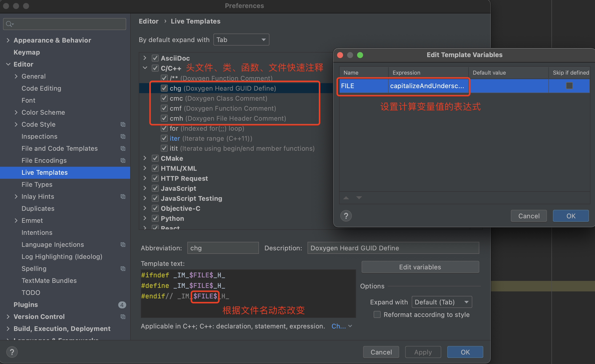Click the Edit variables button

click(x=420, y=267)
